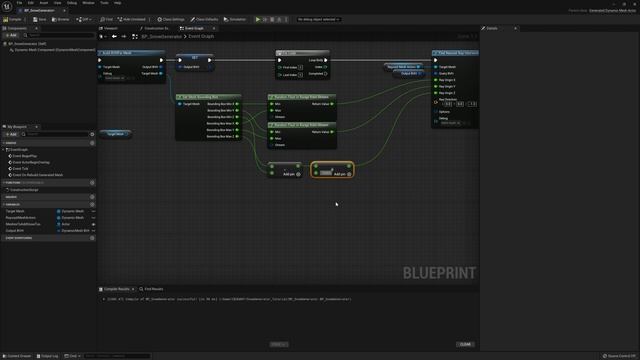Click Add in the Components panel
This screenshot has height=360, width=640.
click(11, 35)
